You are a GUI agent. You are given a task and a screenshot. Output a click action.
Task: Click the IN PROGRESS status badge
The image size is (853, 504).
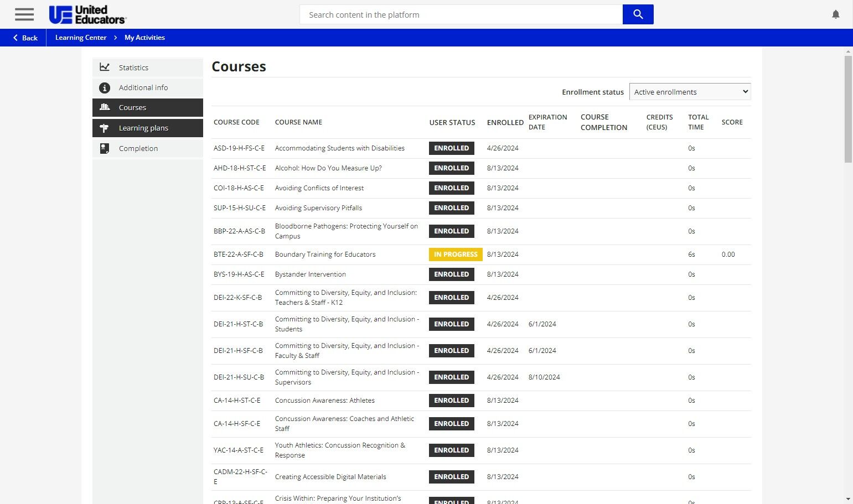click(456, 254)
